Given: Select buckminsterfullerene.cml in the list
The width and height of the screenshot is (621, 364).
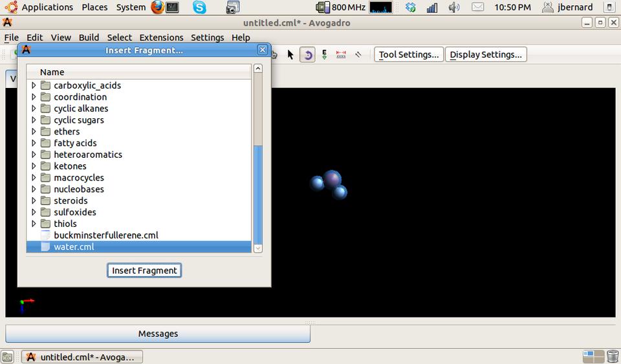Looking at the screenshot, I should pos(105,235).
